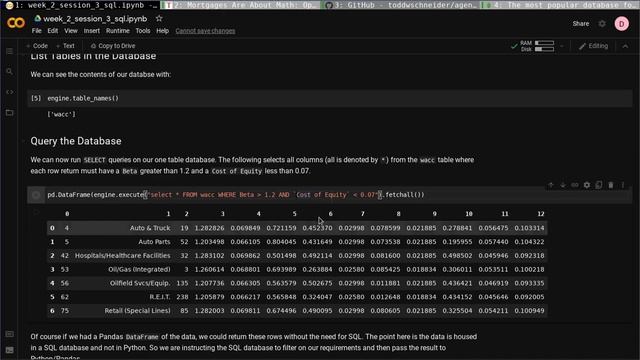The height and width of the screenshot is (360, 640).
Task: Add a new Code cell
Action: 37,46
